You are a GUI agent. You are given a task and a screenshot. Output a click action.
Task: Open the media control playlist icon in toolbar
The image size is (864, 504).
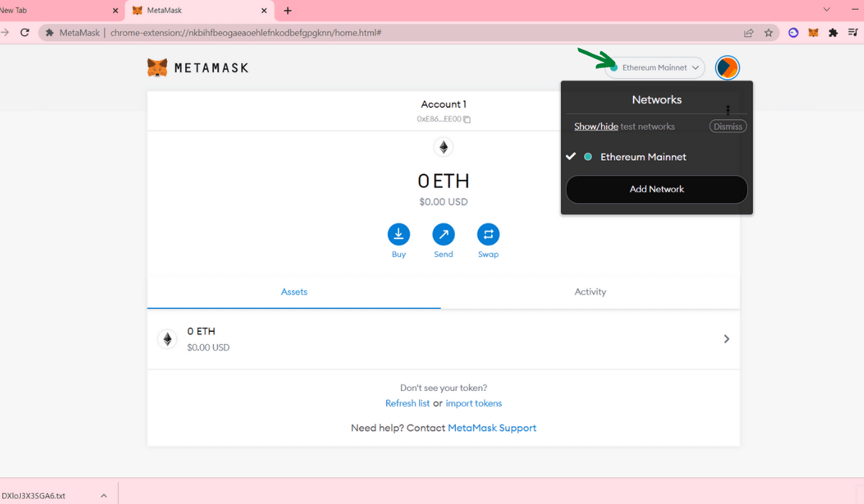coord(853,32)
